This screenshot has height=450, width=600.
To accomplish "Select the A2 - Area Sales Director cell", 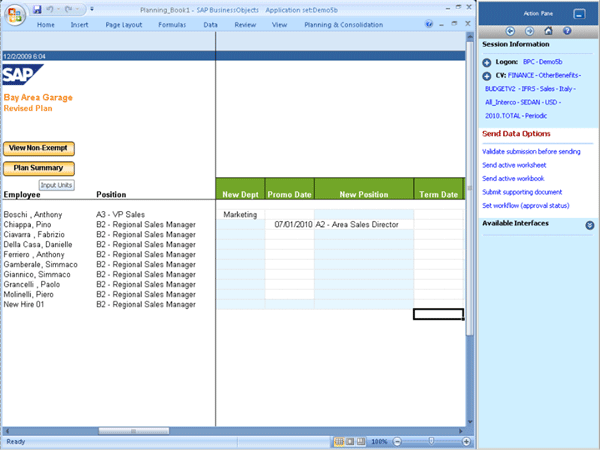I will pyautogui.click(x=364, y=225).
